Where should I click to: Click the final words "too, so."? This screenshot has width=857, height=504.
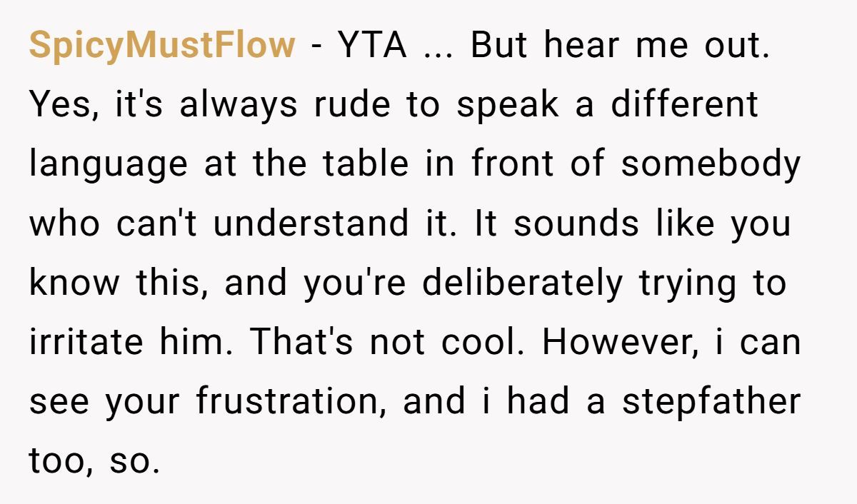click(94, 462)
